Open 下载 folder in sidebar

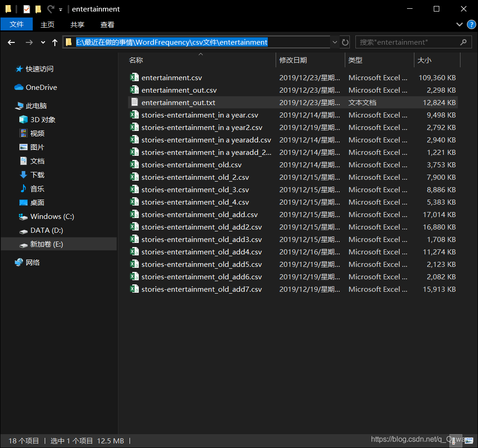point(32,175)
